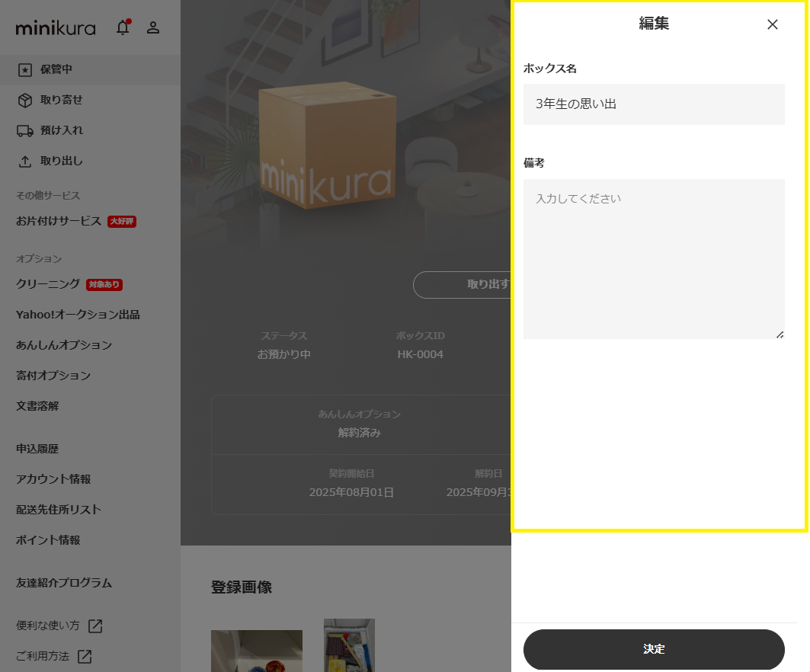Open ご利用方法 external link
The image size is (810, 672).
point(43,656)
